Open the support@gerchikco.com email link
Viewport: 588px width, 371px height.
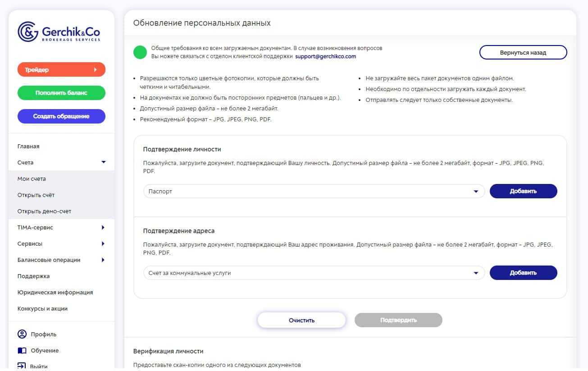tap(326, 56)
